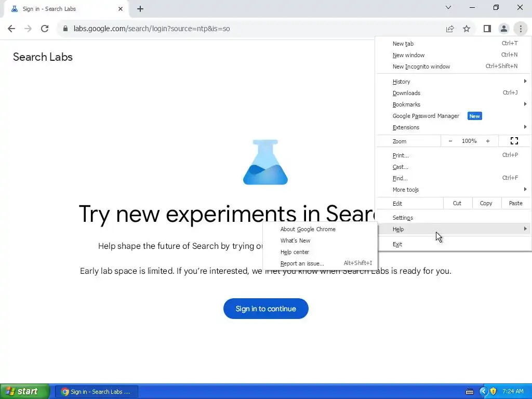Click the Search Labs header text
This screenshot has height=399, width=532.
43,57
